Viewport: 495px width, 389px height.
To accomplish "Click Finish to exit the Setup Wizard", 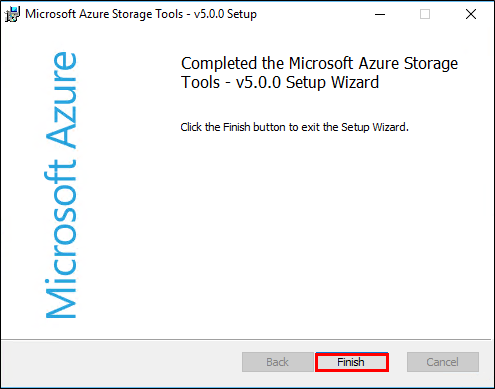I will pos(352,362).
